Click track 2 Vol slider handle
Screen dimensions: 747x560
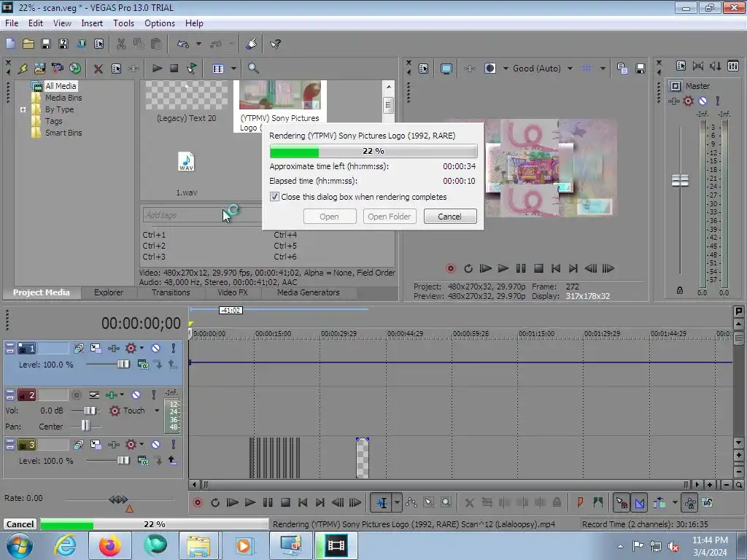point(90,411)
